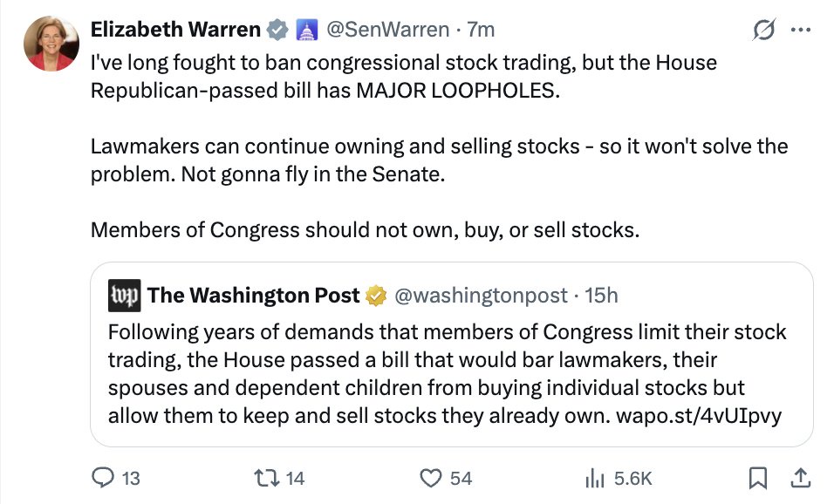Click the Grok explain icon
This screenshot has height=504, width=834.
coord(764,30)
